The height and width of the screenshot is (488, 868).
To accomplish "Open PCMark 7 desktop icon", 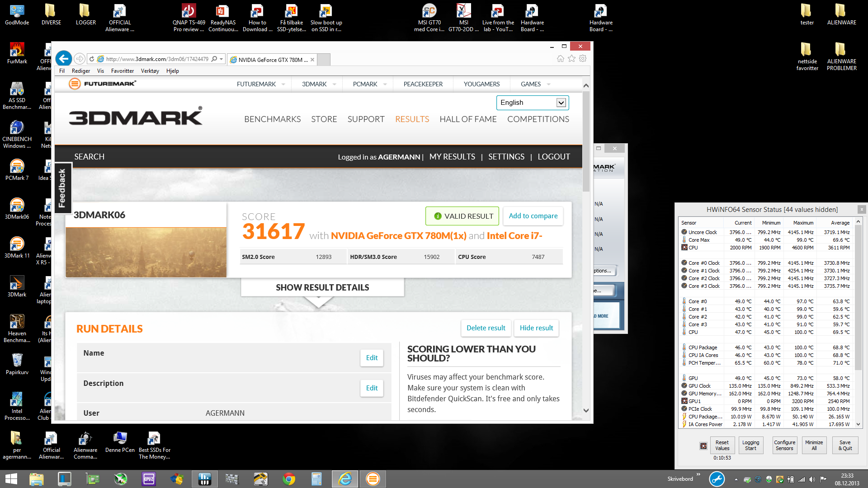I will coord(17,170).
